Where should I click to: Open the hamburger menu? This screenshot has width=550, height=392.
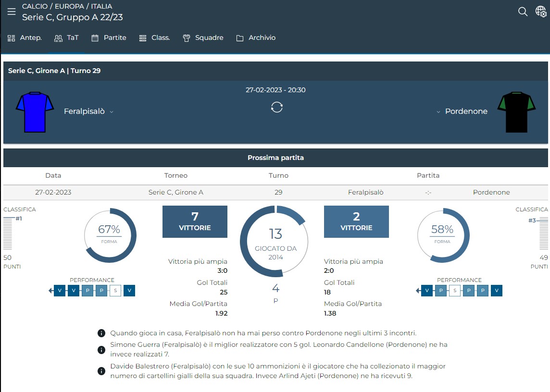[x=12, y=12]
